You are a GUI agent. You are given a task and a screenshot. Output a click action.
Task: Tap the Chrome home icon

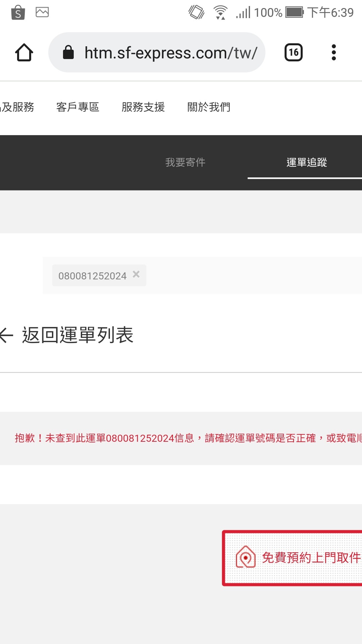pyautogui.click(x=24, y=53)
